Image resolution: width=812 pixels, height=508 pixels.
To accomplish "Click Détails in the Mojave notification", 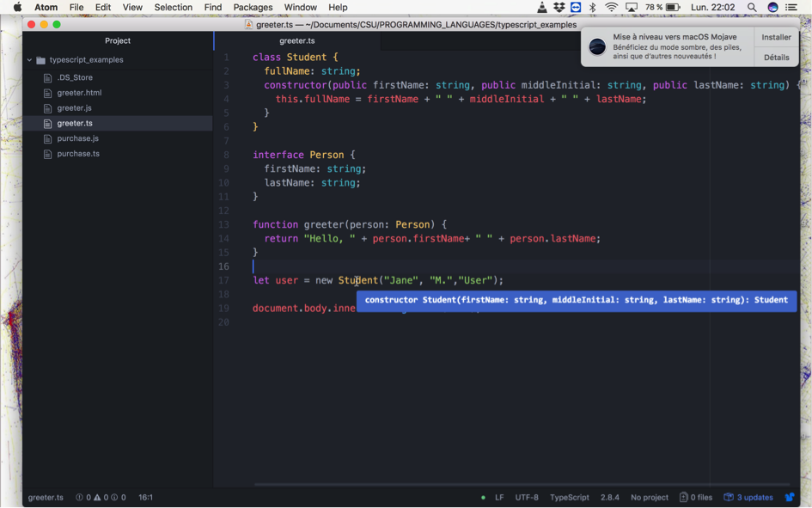I will 776,57.
